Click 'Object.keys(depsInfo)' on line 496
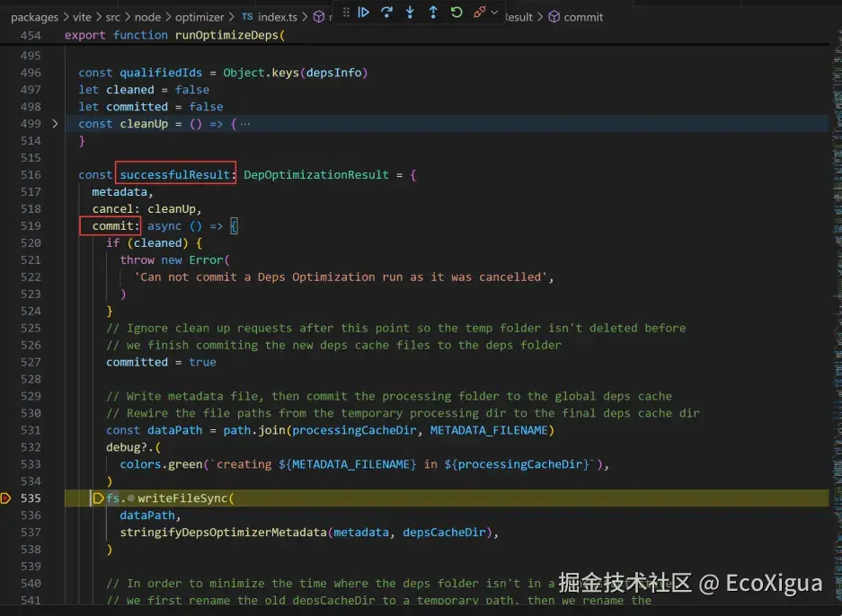 pyautogui.click(x=296, y=73)
